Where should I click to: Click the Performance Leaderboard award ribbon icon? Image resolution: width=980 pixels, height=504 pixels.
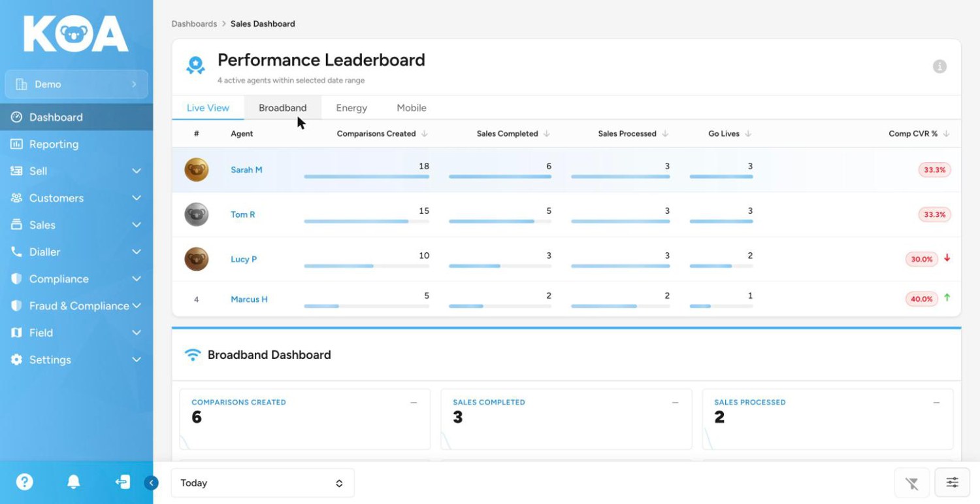(195, 65)
